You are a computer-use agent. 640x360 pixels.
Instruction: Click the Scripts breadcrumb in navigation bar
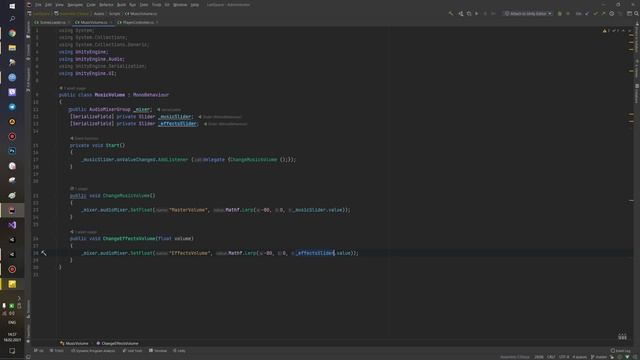[114, 13]
